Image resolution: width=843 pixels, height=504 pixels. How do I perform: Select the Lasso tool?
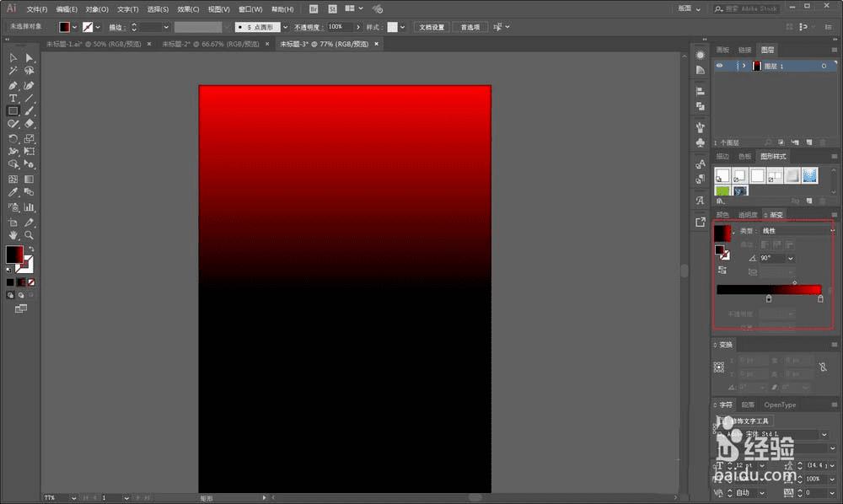(x=29, y=71)
